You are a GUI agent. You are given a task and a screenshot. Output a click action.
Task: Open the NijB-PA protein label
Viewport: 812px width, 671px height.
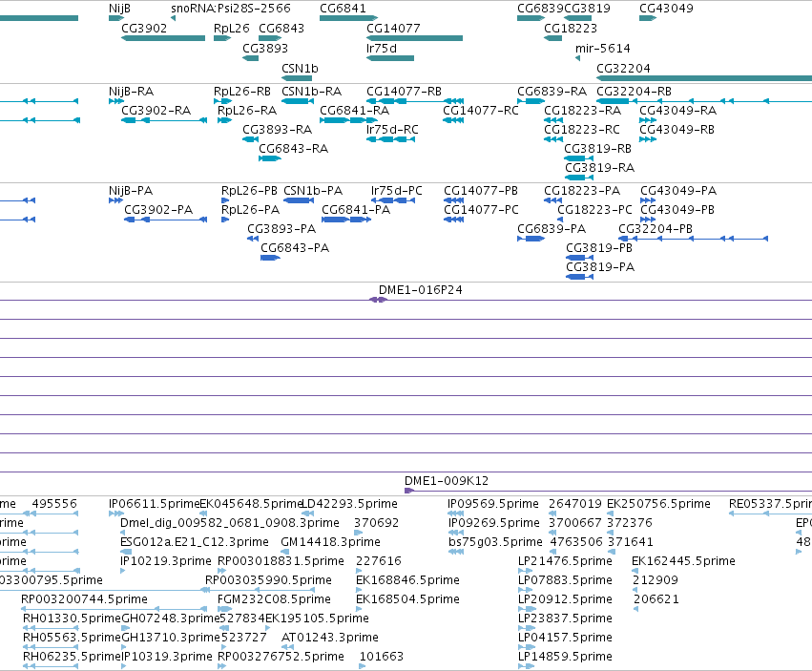(131, 191)
